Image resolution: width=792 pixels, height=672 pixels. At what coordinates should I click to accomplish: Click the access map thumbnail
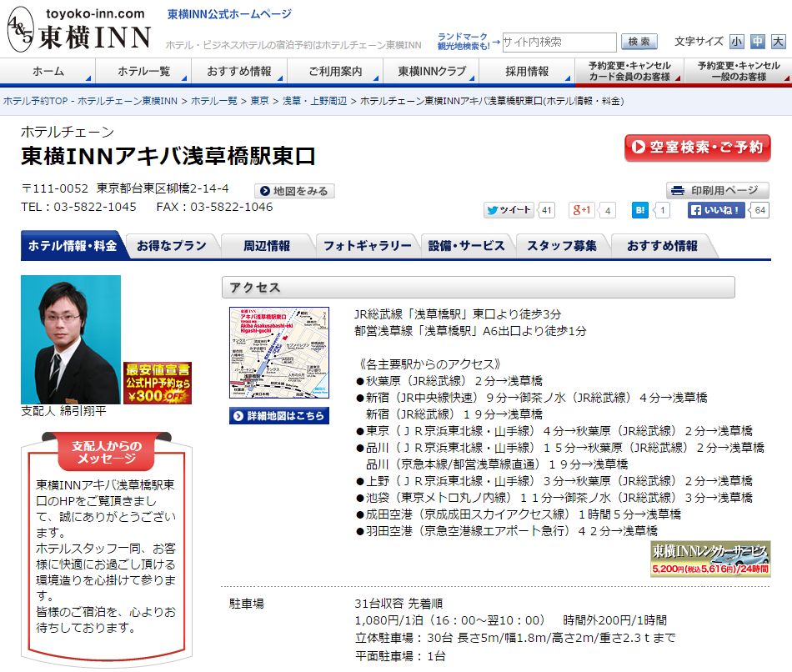tap(278, 352)
